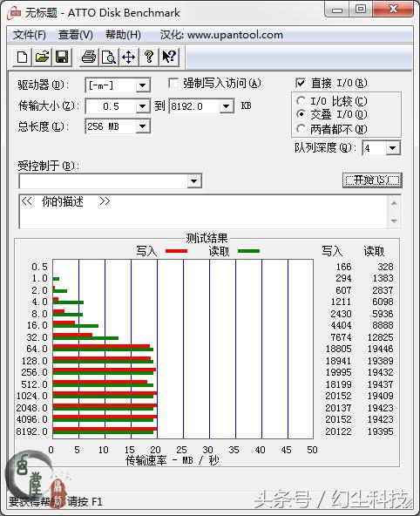The image size is (420, 516).
Task: Enable the 强制写入访问 checkbox
Action: (x=173, y=83)
